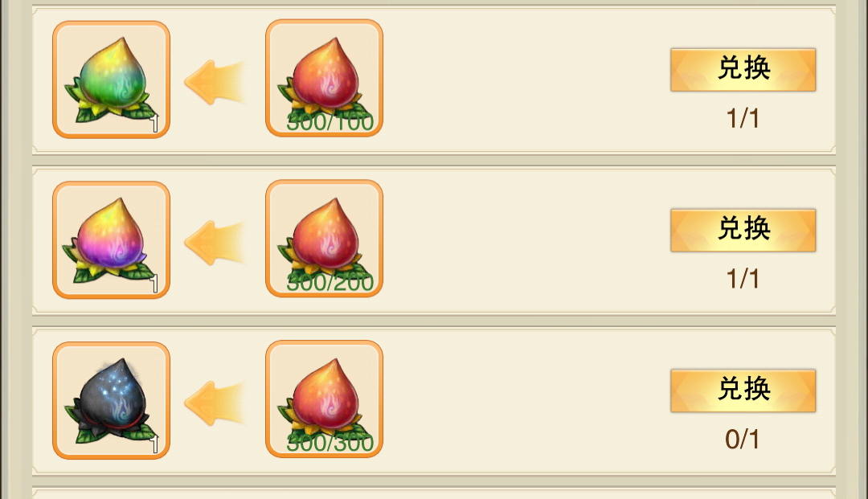Viewport: 868px width, 499px height.
Task: Select the green rainbow peach reward icon
Action: [111, 80]
